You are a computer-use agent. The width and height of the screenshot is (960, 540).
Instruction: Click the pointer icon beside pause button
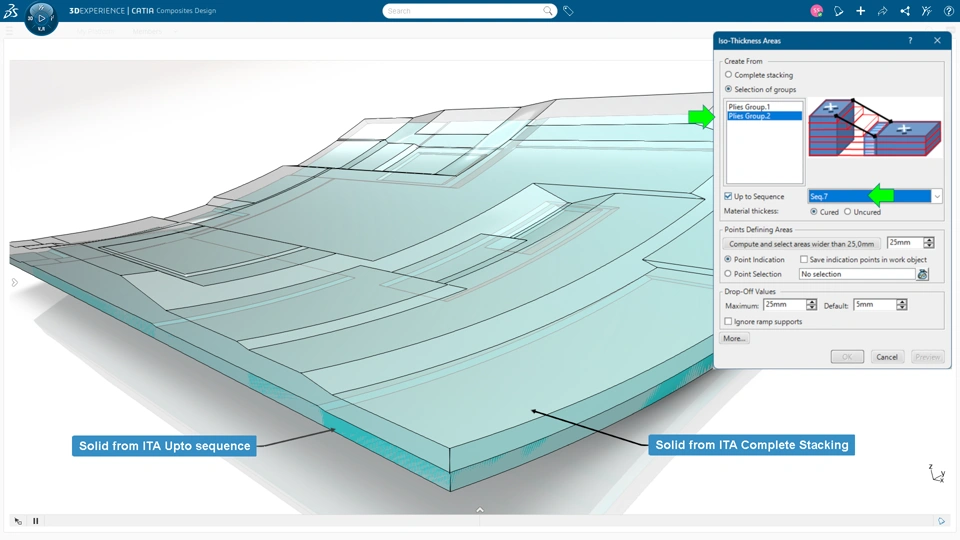click(18, 521)
